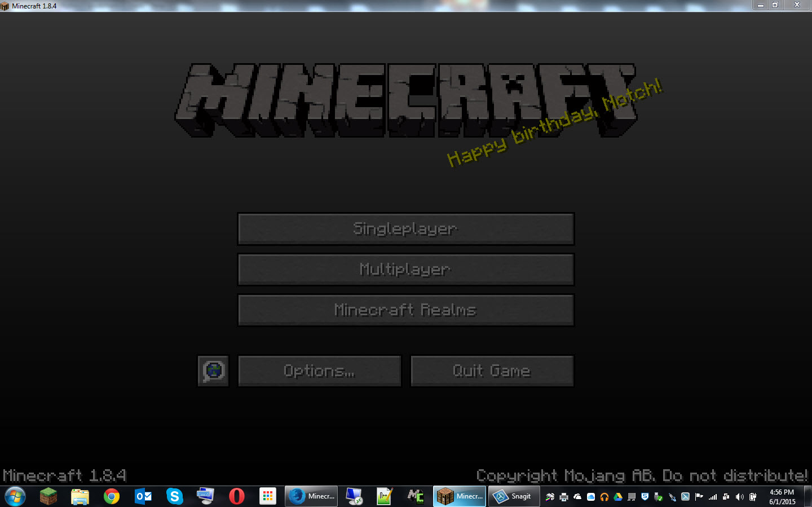Click the Safely Remove Hardware tray icon

click(x=659, y=497)
